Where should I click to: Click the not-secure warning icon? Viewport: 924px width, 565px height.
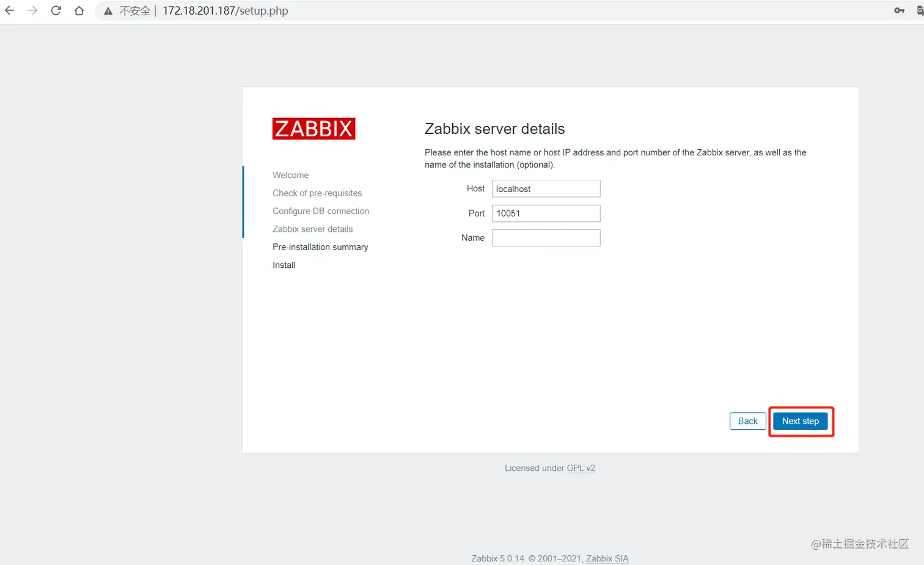point(108,11)
